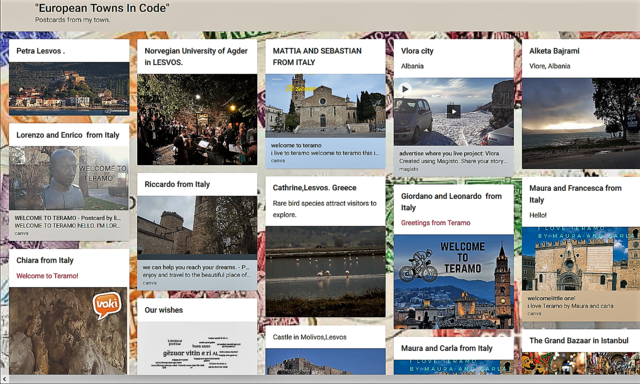Play the Vlora city video using the center play button

[x=453, y=111]
